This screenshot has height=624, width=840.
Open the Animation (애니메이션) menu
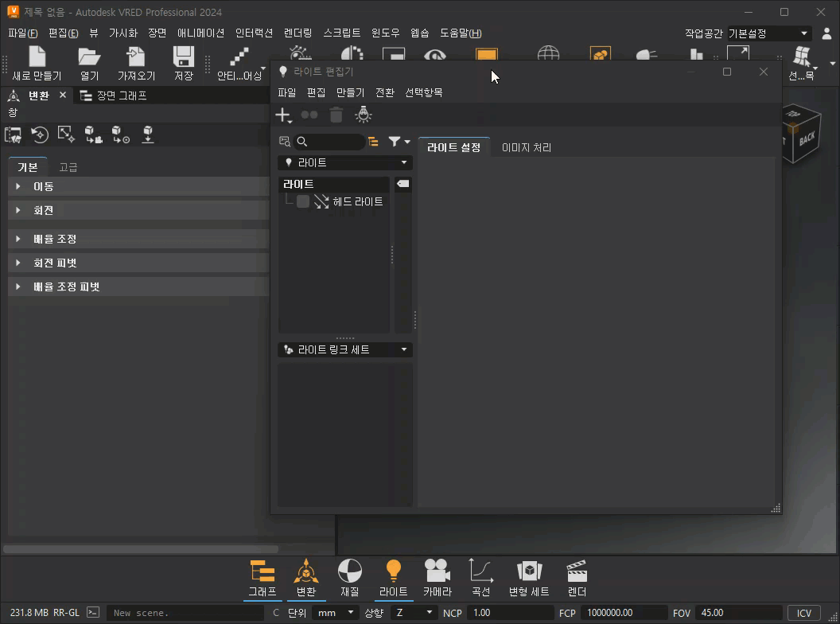coord(201,33)
